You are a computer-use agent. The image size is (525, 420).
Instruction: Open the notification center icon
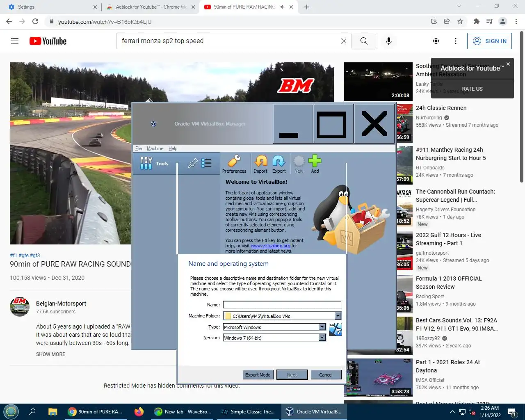click(512, 412)
